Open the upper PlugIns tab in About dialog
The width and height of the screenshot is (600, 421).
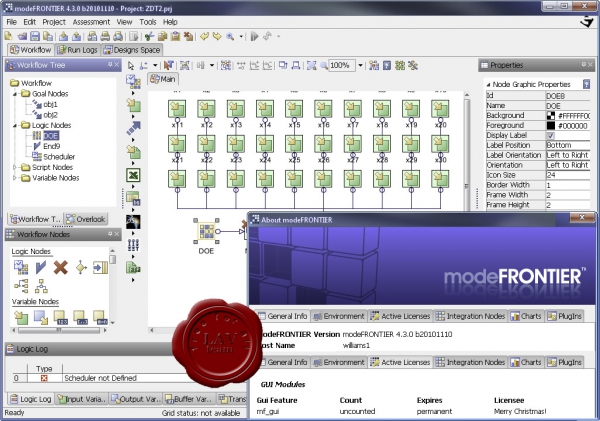click(565, 316)
